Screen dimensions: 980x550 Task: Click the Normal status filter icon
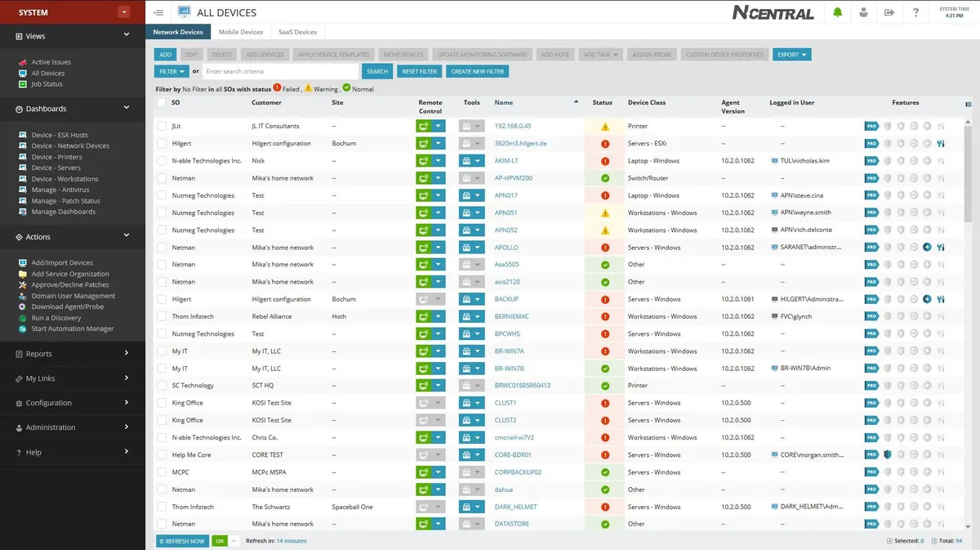click(346, 87)
